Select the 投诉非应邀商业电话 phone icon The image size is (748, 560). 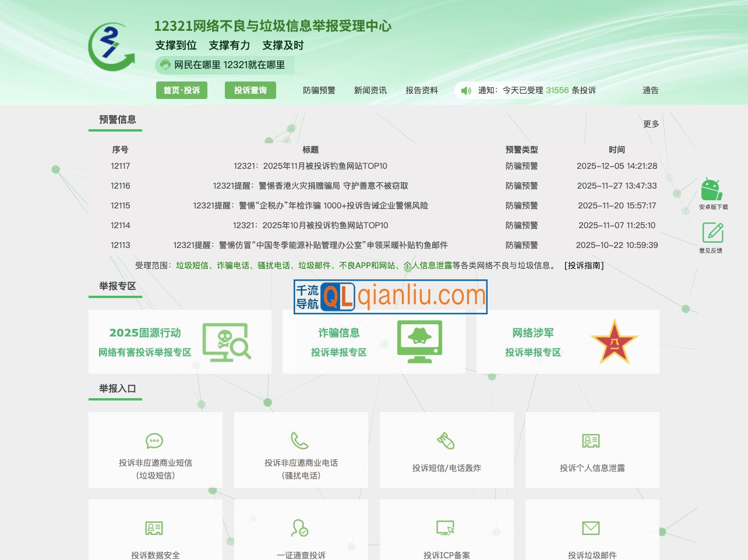[300, 442]
